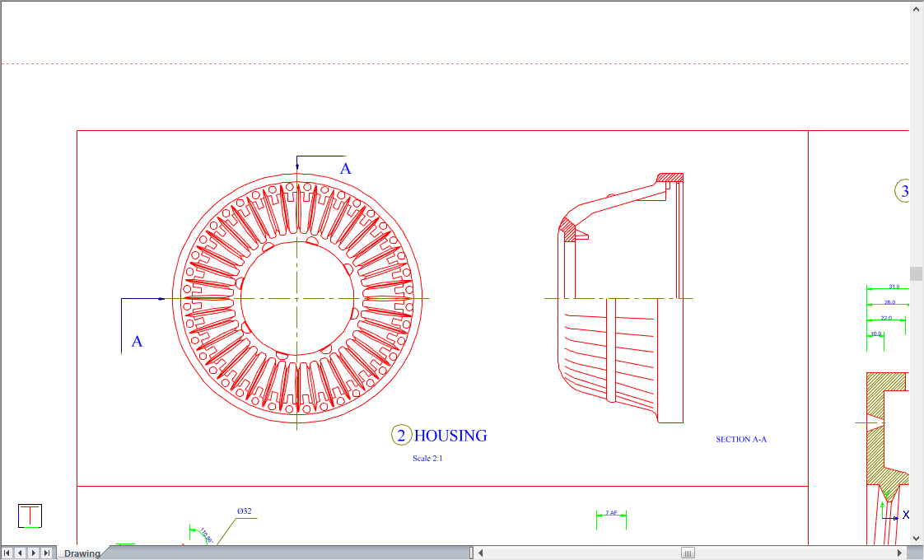Click next sheet tab arrow
This screenshot has width=924, height=560.
[34, 553]
